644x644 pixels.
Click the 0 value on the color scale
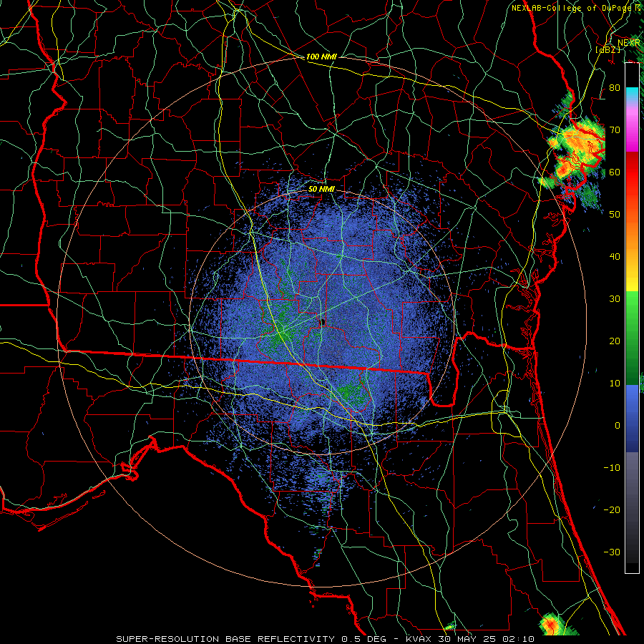(618, 426)
